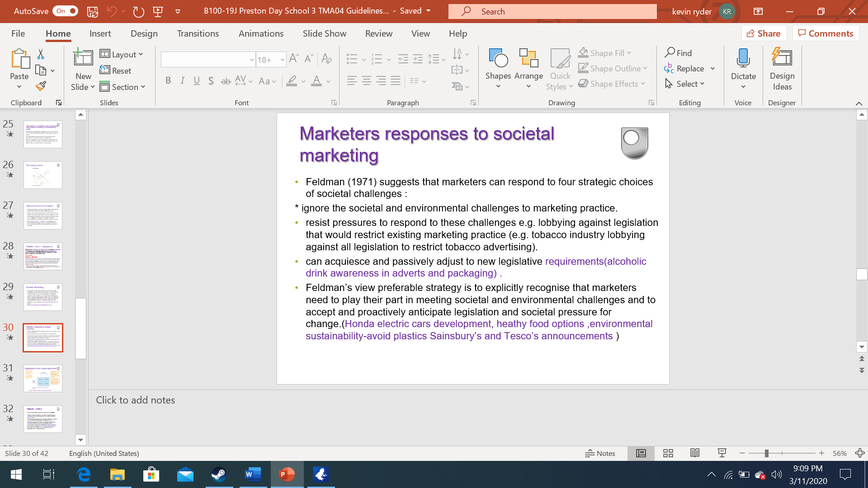Open the font size dropdown arrow
Viewport: 868px width, 488px height.
(x=282, y=60)
